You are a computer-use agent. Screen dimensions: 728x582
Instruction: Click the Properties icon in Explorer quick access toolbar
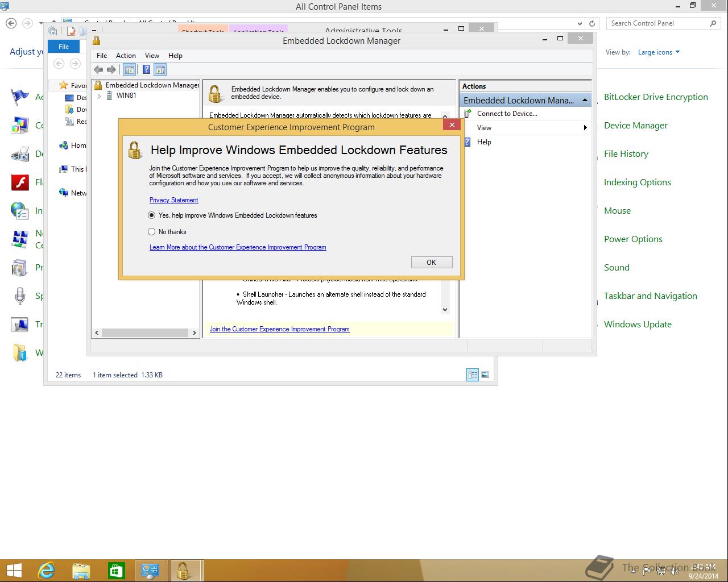pos(71,32)
